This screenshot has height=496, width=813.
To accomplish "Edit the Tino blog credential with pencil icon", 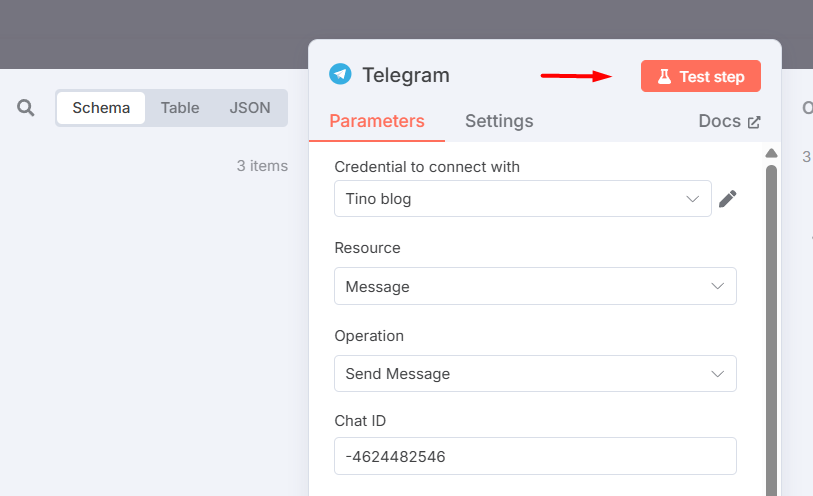I will pos(727,199).
